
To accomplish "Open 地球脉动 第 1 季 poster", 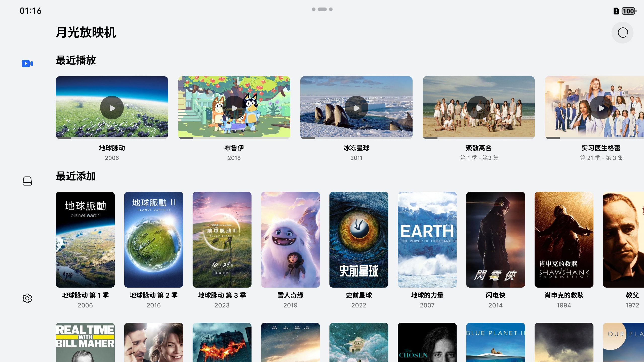I will (x=85, y=239).
